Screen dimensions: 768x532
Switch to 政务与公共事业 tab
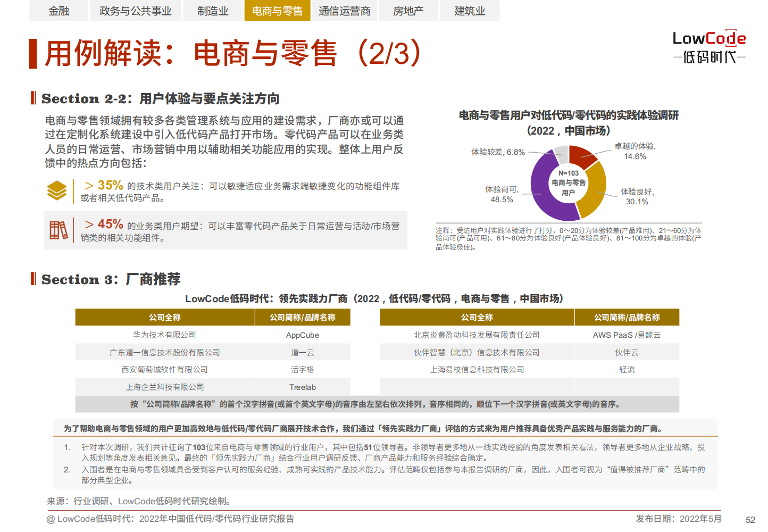coord(136,11)
